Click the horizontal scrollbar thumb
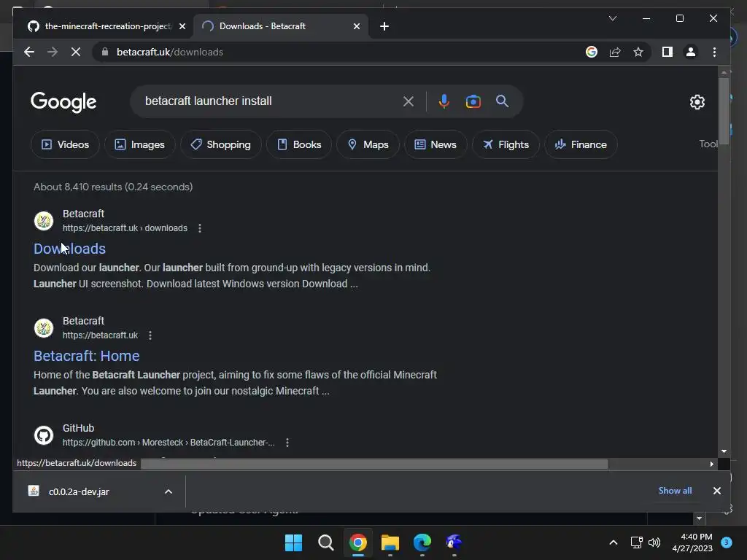This screenshot has height=560, width=747. pyautogui.click(x=374, y=464)
